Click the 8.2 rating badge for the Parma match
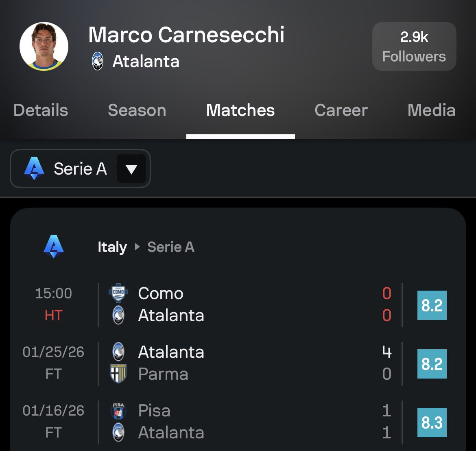The width and height of the screenshot is (476, 451). tap(432, 364)
